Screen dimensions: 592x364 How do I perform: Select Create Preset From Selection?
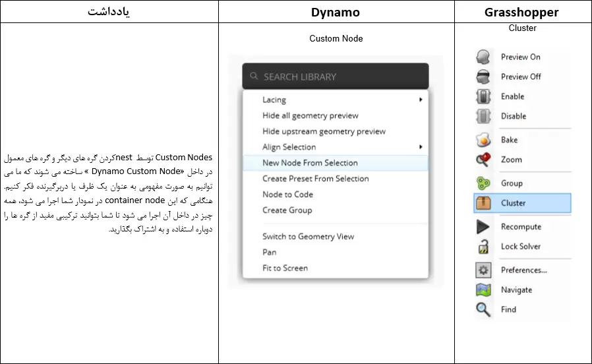(315, 179)
